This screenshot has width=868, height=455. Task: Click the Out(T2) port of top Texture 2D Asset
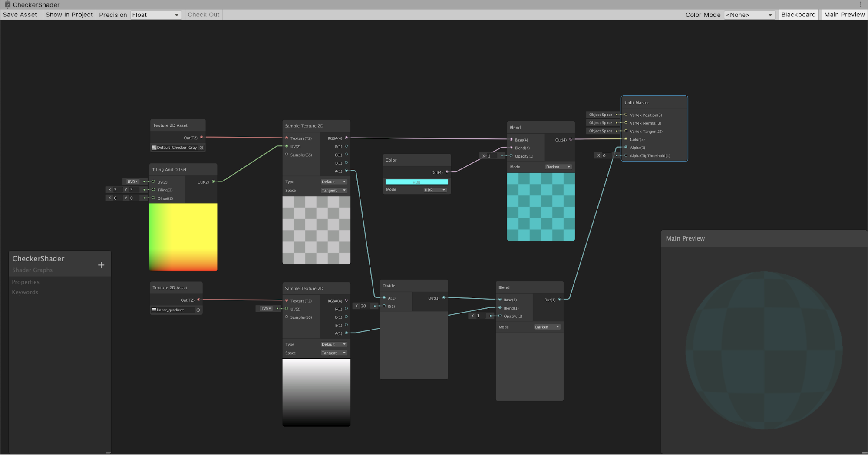coord(201,138)
